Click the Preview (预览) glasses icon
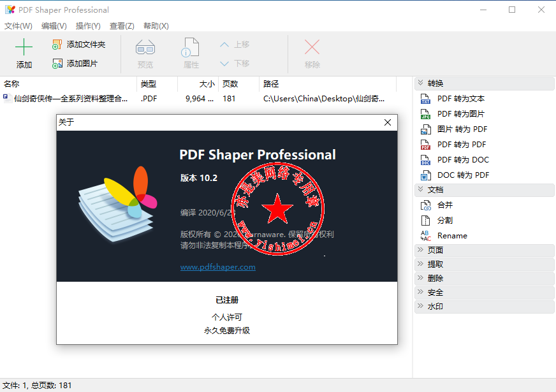This screenshot has width=556, height=392. click(145, 48)
